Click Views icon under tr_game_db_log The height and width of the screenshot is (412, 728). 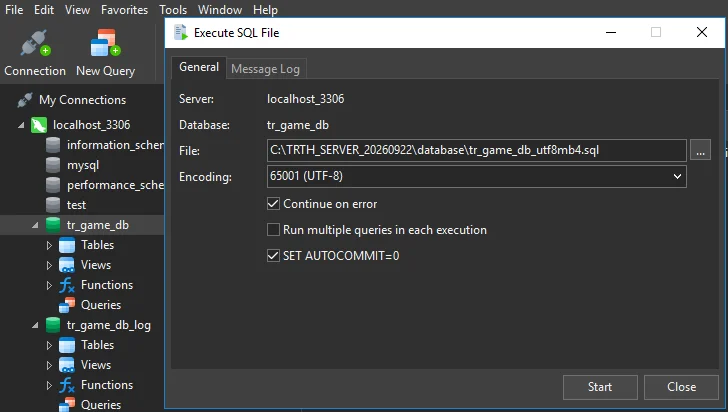(x=67, y=365)
